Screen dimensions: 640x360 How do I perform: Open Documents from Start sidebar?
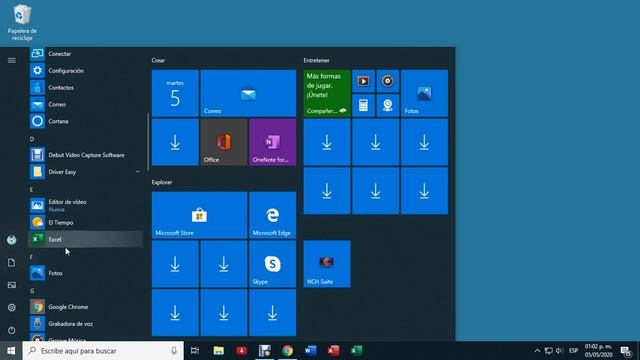[11, 262]
